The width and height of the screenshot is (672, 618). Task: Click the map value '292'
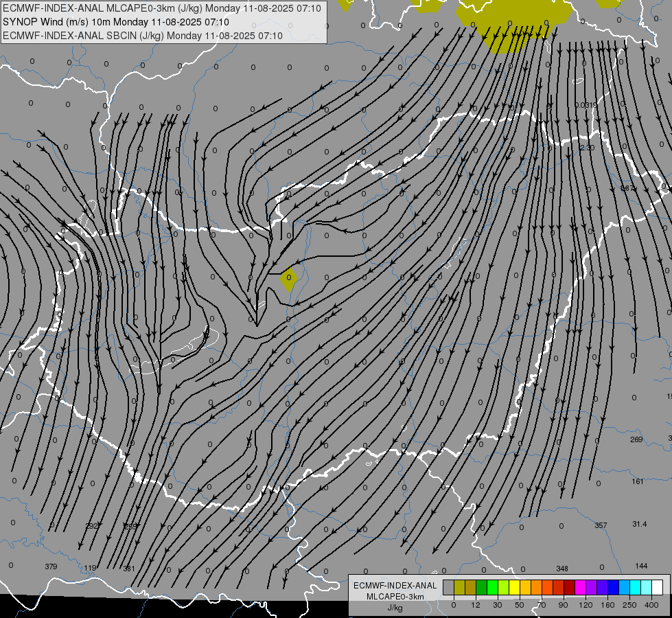coord(92,526)
